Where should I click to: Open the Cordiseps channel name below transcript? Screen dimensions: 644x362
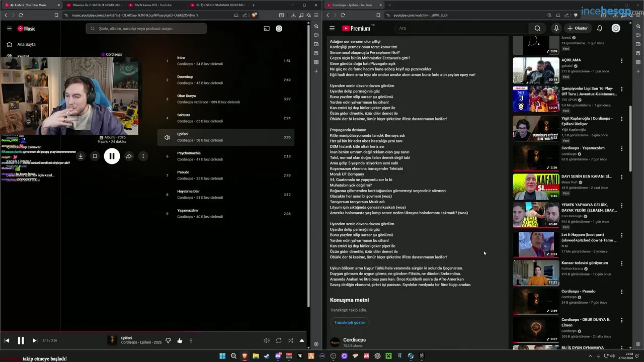tap(354, 340)
